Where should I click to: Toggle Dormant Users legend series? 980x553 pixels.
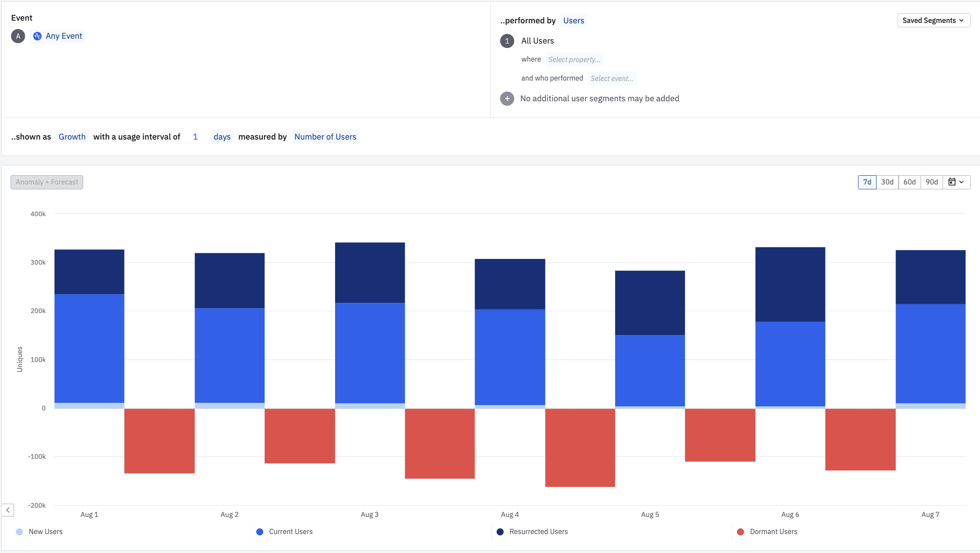pyautogui.click(x=767, y=532)
